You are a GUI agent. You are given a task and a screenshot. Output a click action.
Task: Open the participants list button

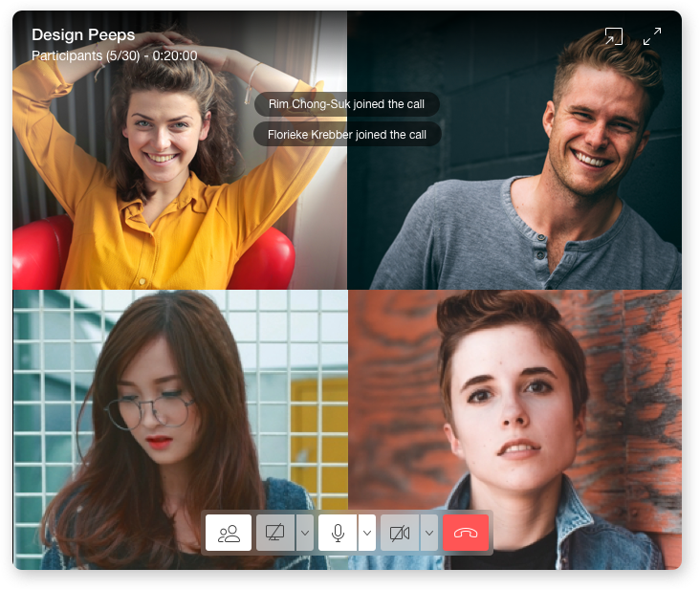pos(229,533)
